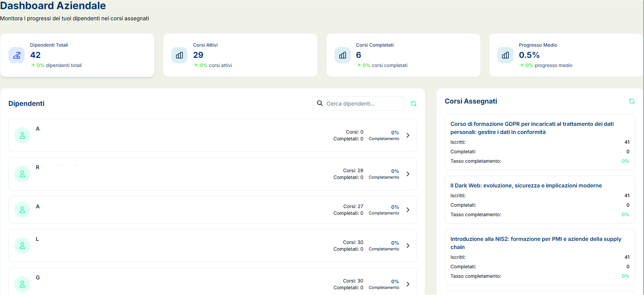Click the Corsi Completati chart icon
The image size is (644, 295).
pyautogui.click(x=342, y=55)
